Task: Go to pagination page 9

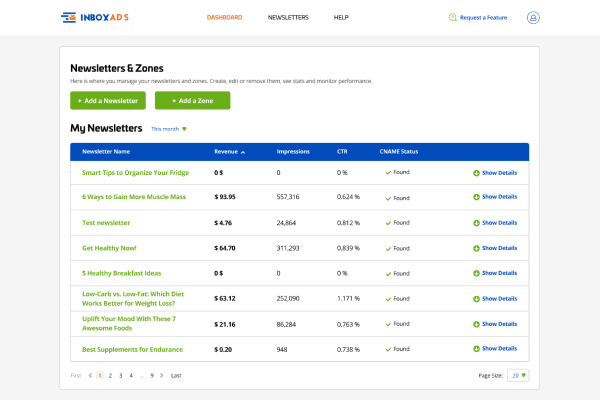Action: point(152,376)
